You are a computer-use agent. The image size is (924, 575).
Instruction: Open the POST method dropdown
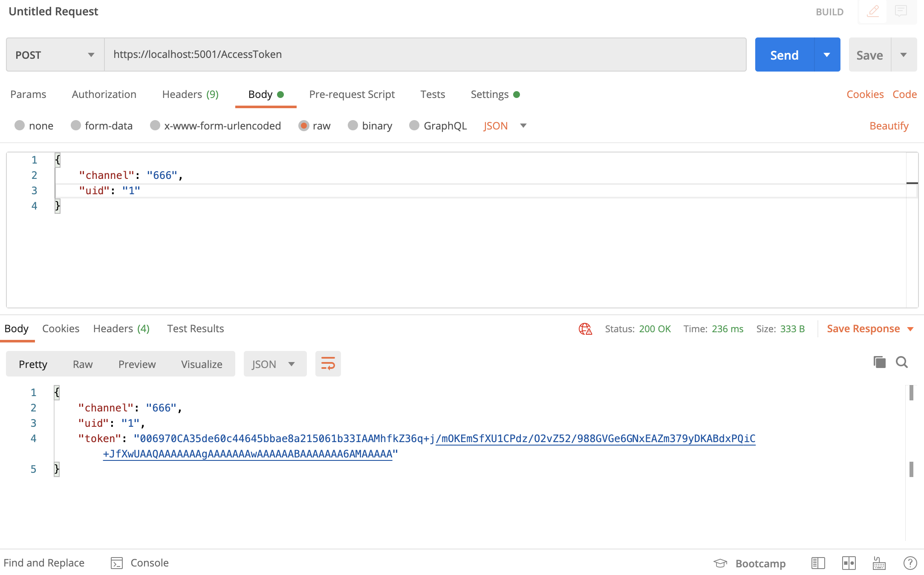(55, 55)
